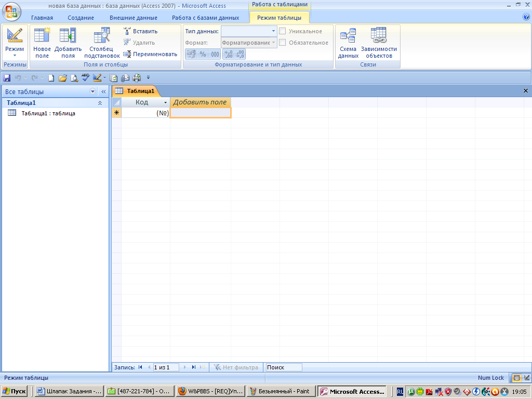Switch to the Внешние данные ribbon tab
Viewport: 532px width, 399px height.
coord(134,18)
